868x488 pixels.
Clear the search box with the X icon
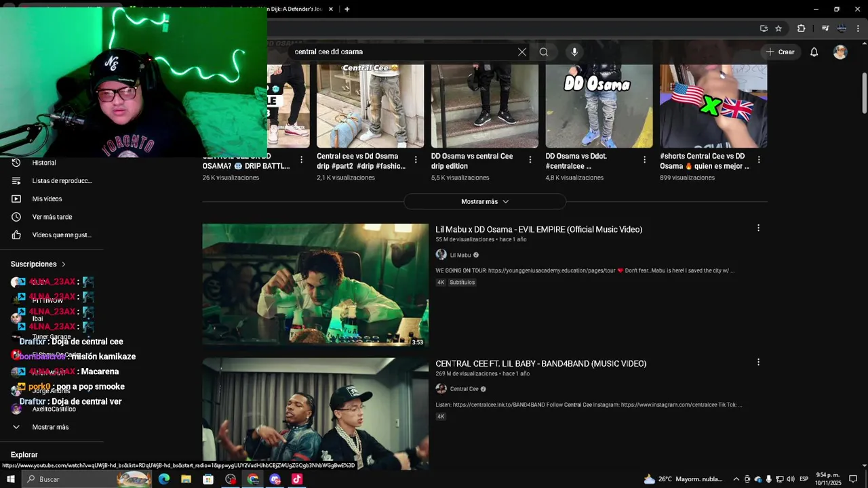pos(522,52)
